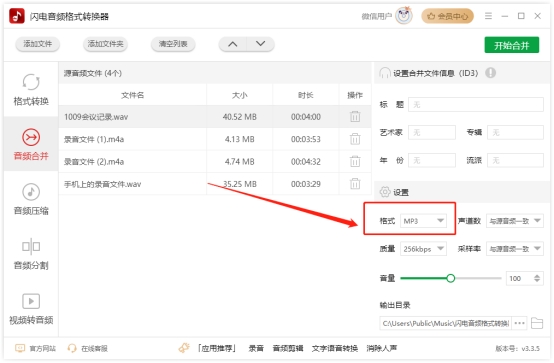This screenshot has height=363, width=554.
Task: Delete 录音文件 (1).m4a with trash icon
Action: [355, 139]
